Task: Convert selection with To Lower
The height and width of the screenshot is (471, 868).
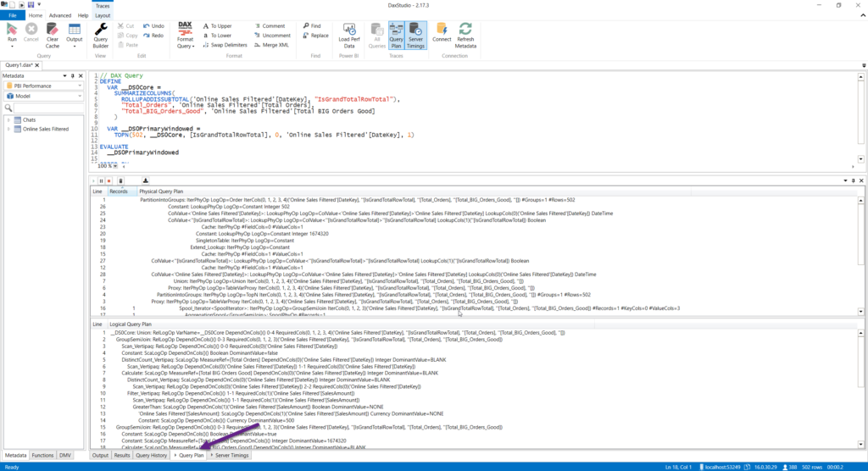Action: pyautogui.click(x=217, y=36)
